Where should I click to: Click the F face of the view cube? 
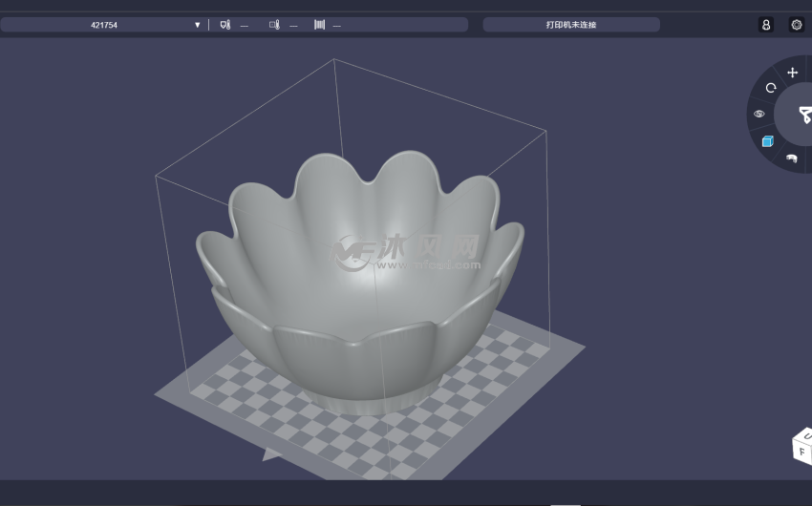(x=802, y=452)
